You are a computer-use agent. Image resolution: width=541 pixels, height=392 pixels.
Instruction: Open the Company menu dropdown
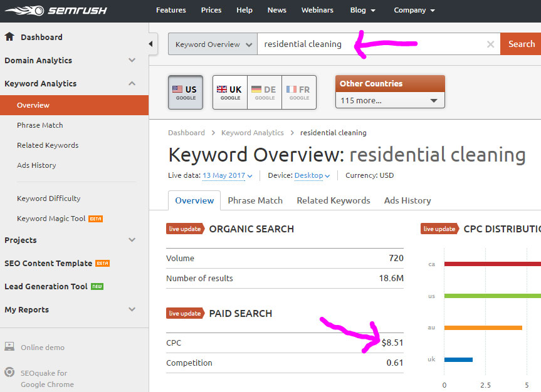(414, 11)
